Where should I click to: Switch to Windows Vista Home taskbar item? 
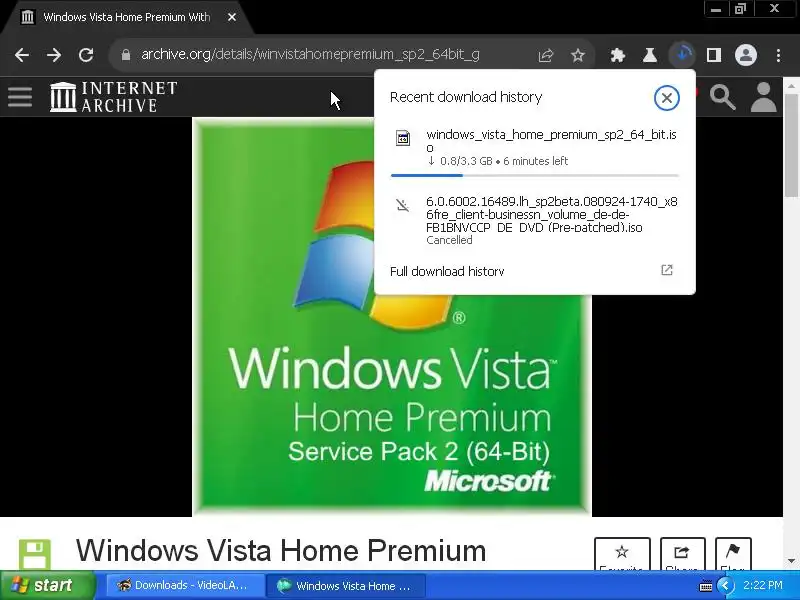pyautogui.click(x=345, y=586)
